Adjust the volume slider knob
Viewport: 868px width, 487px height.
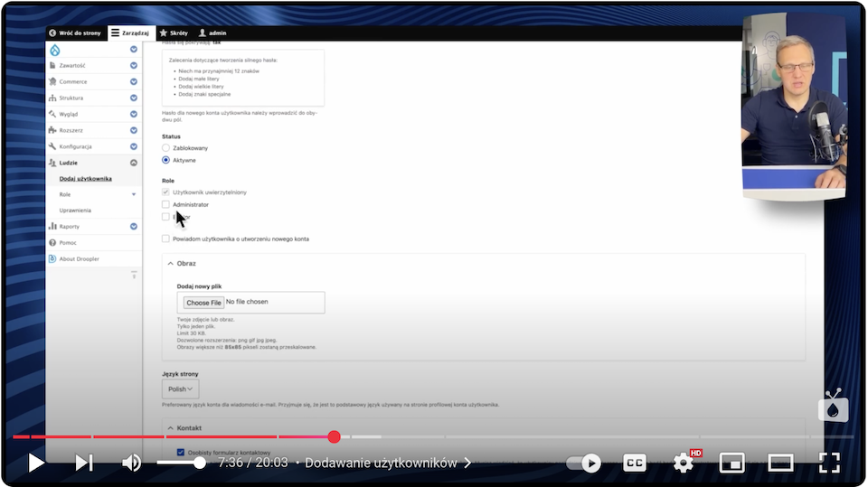199,463
